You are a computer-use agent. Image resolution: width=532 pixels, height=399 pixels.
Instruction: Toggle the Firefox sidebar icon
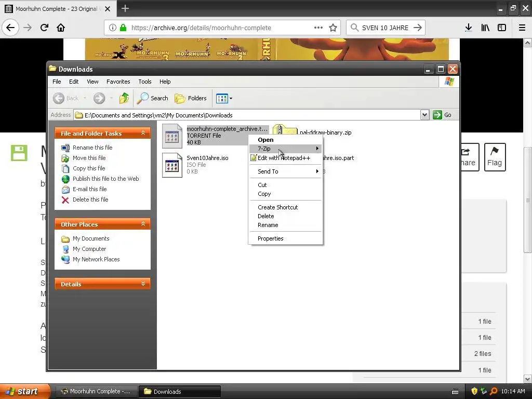(x=502, y=28)
